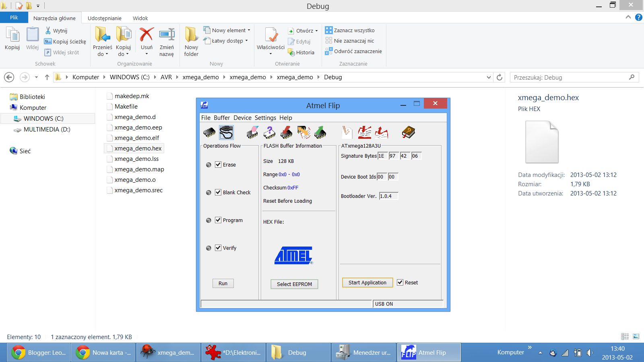Click the Read Target Device green arrow icon
This screenshot has height=362, width=644.
(x=320, y=132)
